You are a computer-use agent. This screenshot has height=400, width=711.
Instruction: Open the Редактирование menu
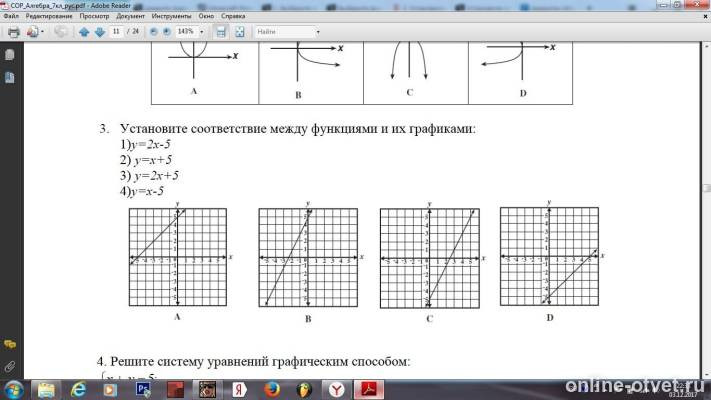click(x=49, y=16)
